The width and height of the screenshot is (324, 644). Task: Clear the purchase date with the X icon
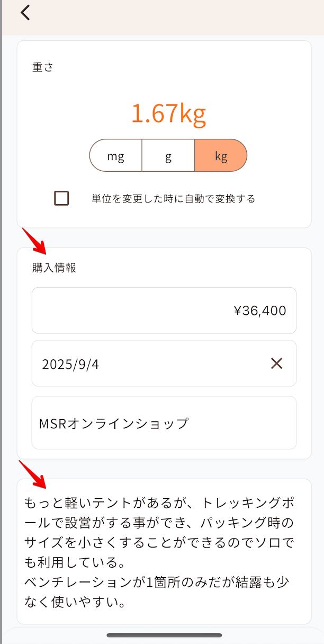click(x=276, y=364)
